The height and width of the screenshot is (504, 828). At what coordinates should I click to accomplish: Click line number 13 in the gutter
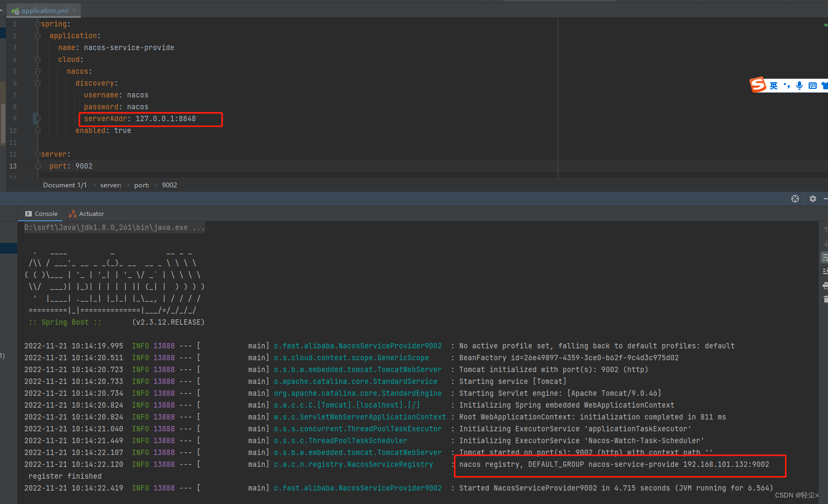[x=13, y=166]
